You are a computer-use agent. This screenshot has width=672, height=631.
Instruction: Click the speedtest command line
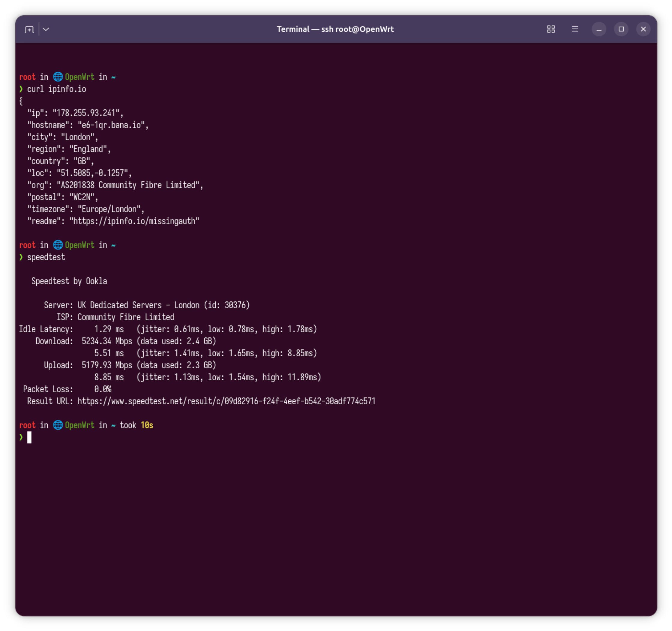(x=46, y=257)
